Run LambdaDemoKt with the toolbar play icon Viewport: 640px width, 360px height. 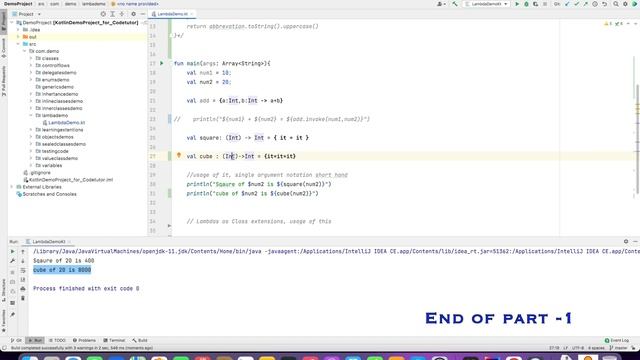click(x=517, y=4)
